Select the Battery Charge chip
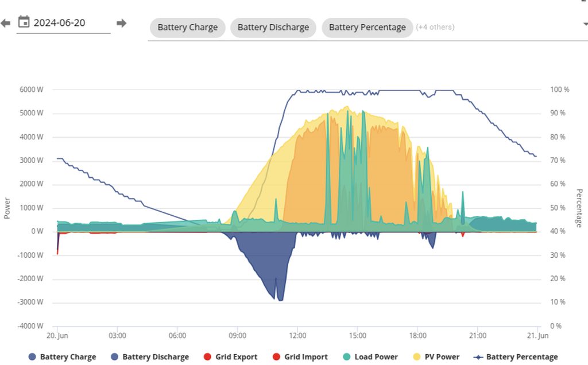Image resolution: width=588 pixels, height=365 pixels. click(x=187, y=27)
